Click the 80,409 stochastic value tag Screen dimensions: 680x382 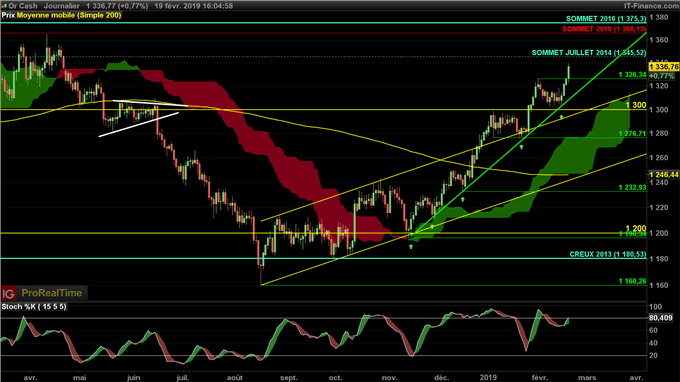pos(660,318)
